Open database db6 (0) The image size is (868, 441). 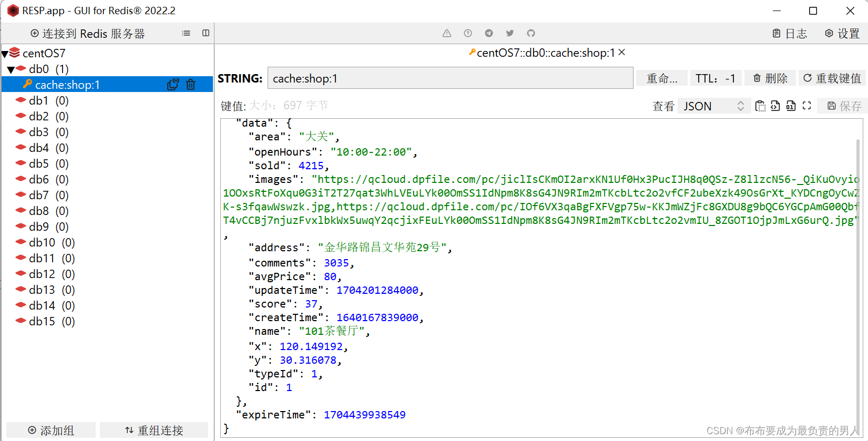48,179
